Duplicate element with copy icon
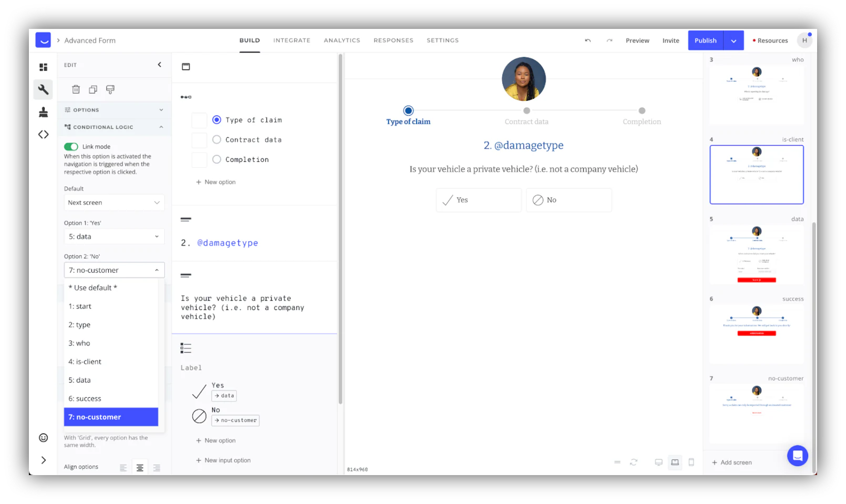This screenshot has height=504, width=846. 93,89
